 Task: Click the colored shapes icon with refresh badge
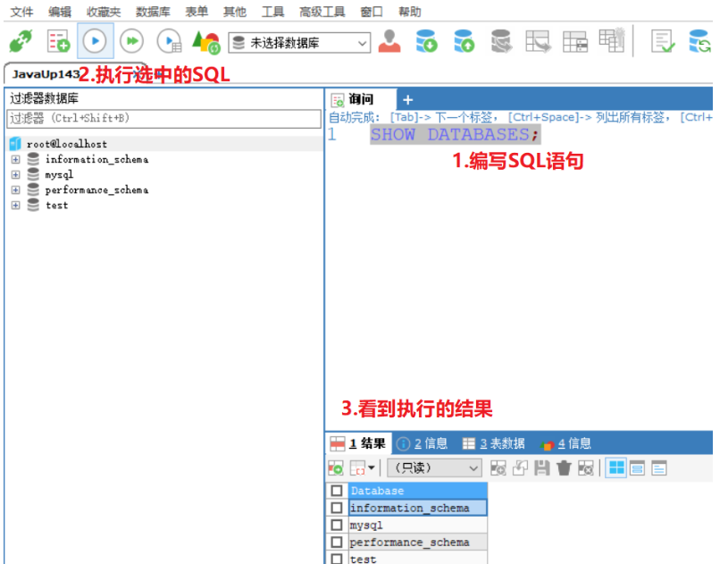tap(205, 42)
